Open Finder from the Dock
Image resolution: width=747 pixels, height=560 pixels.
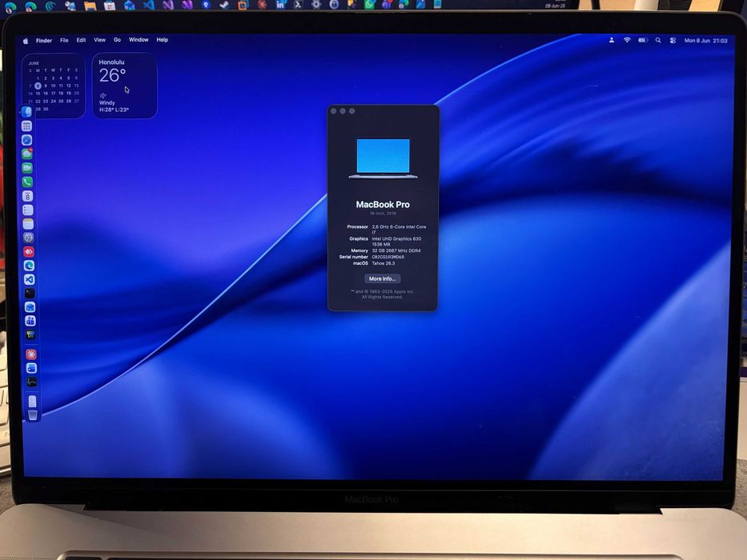pyautogui.click(x=26, y=112)
